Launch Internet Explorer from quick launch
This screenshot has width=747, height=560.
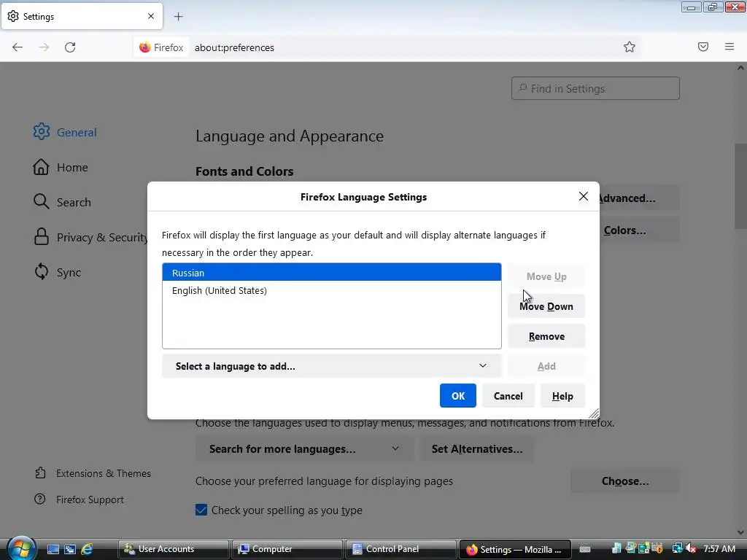(x=87, y=549)
